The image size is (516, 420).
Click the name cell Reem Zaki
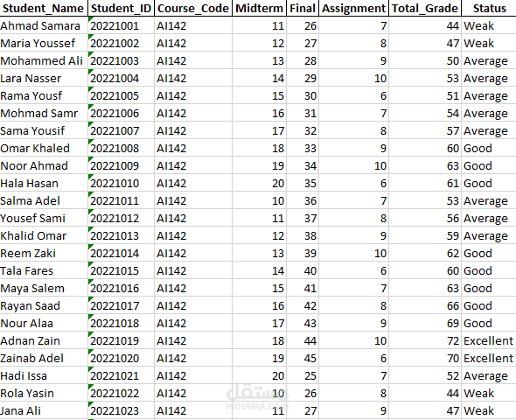(44, 253)
